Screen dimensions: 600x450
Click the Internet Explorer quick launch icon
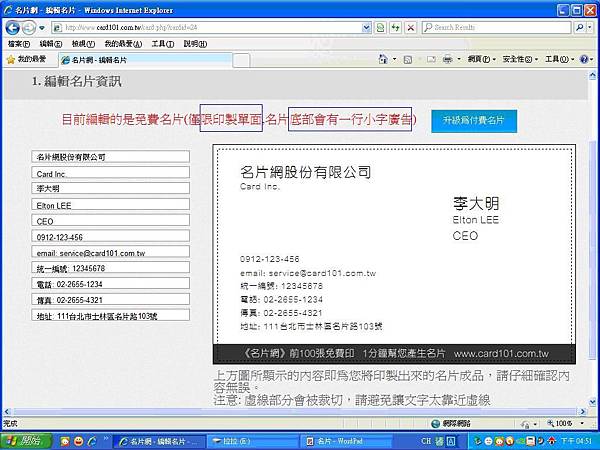(x=92, y=441)
